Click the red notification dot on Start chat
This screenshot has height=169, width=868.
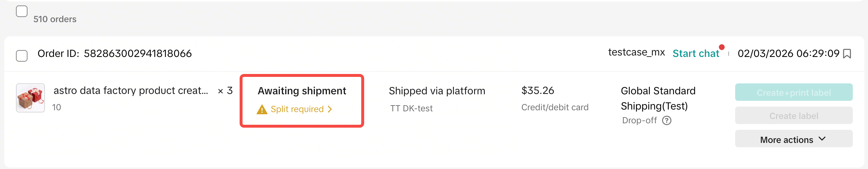722,47
